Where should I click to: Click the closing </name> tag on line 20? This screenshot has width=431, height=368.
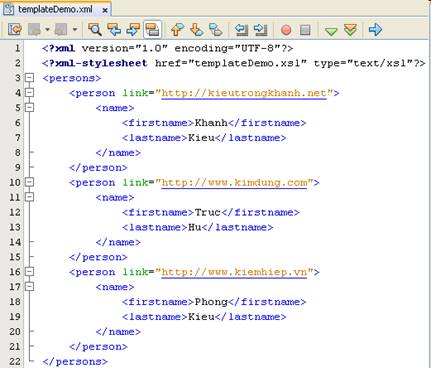pyautogui.click(x=118, y=332)
